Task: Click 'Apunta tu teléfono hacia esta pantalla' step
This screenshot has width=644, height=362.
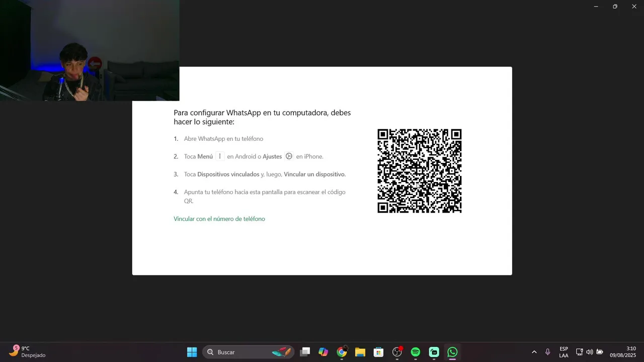Action: pyautogui.click(x=265, y=196)
